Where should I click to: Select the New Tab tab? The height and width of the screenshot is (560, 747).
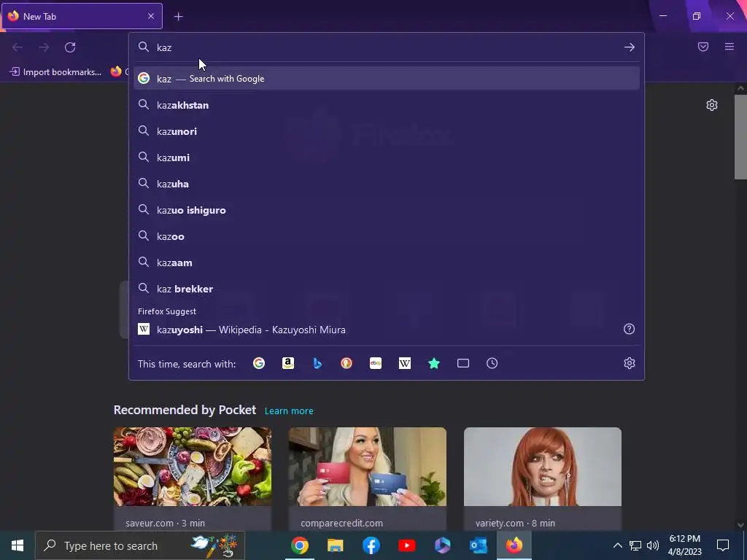pos(82,16)
